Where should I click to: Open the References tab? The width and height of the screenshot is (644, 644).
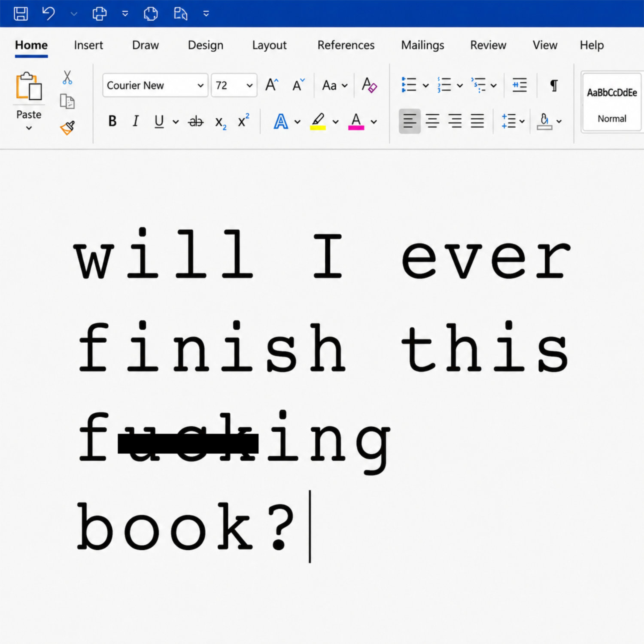pyautogui.click(x=346, y=45)
